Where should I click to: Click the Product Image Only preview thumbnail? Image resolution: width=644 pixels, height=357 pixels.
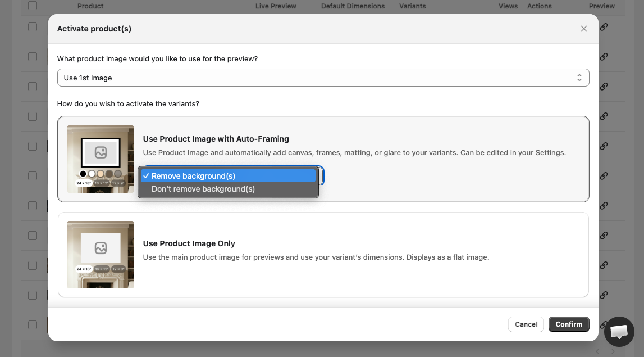tap(101, 255)
